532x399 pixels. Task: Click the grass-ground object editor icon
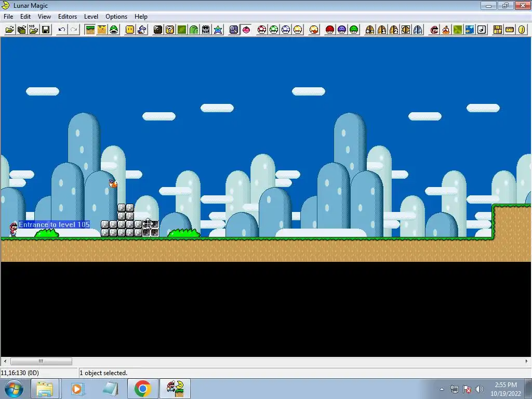90,30
